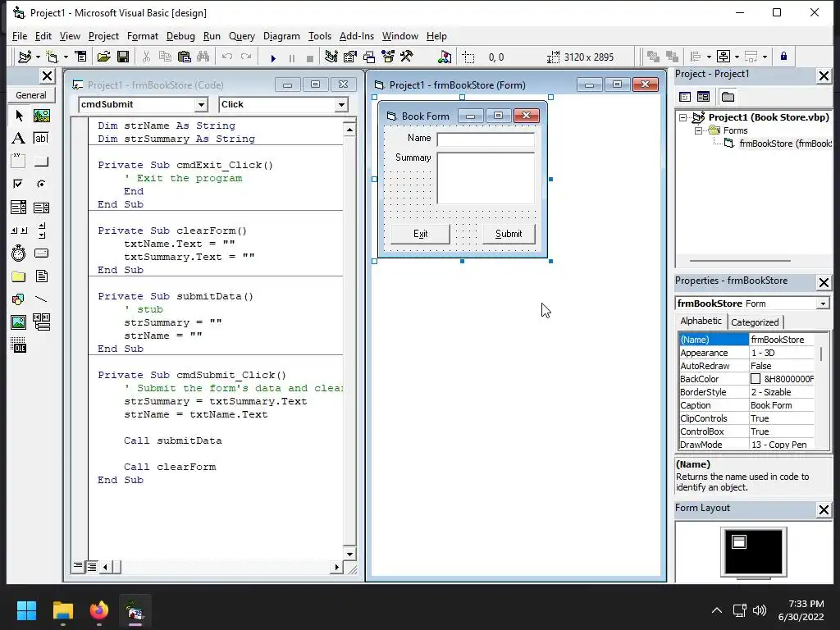The height and width of the screenshot is (630, 840).
Task: Pick the Image control tool
Action: [19, 322]
